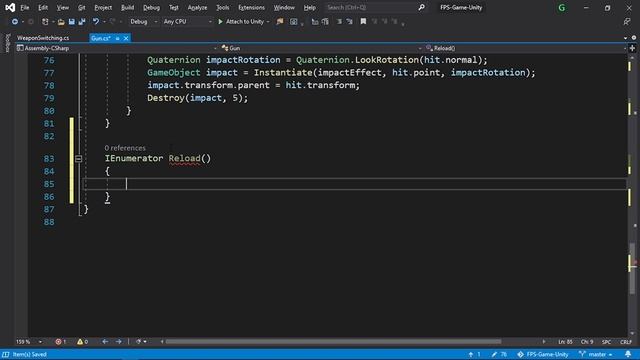Open the Assembly-CSharp project dropdown
This screenshot has height=360, width=640.
[116, 48]
